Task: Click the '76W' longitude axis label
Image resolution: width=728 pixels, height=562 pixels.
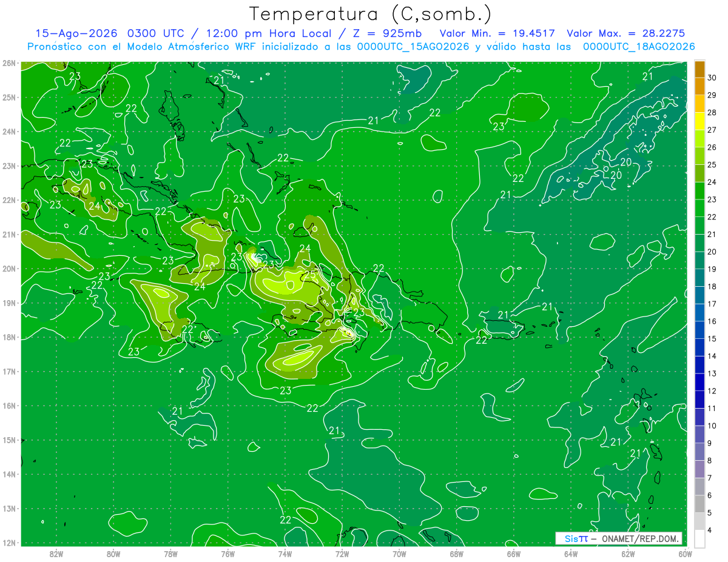Action: (228, 554)
